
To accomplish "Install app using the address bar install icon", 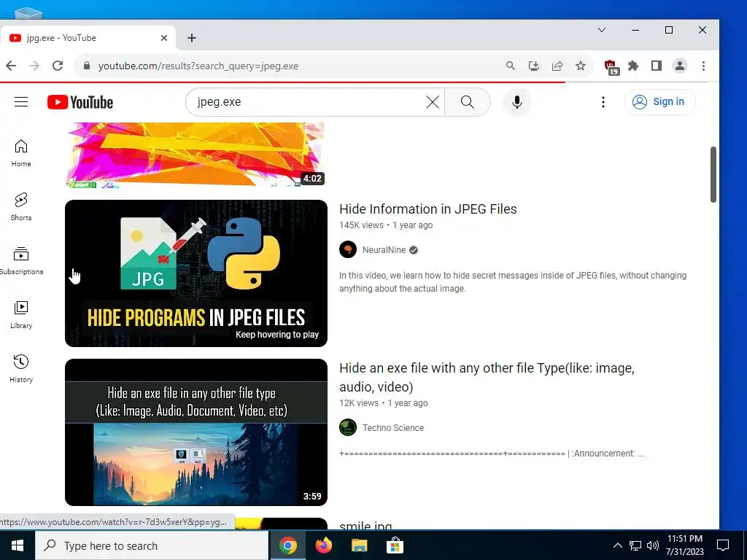I will click(533, 66).
